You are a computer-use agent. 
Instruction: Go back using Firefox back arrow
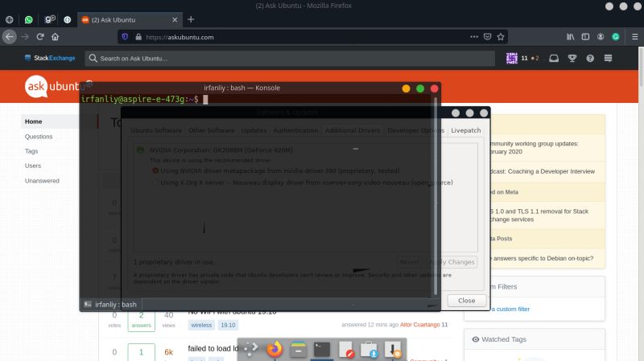[10, 37]
